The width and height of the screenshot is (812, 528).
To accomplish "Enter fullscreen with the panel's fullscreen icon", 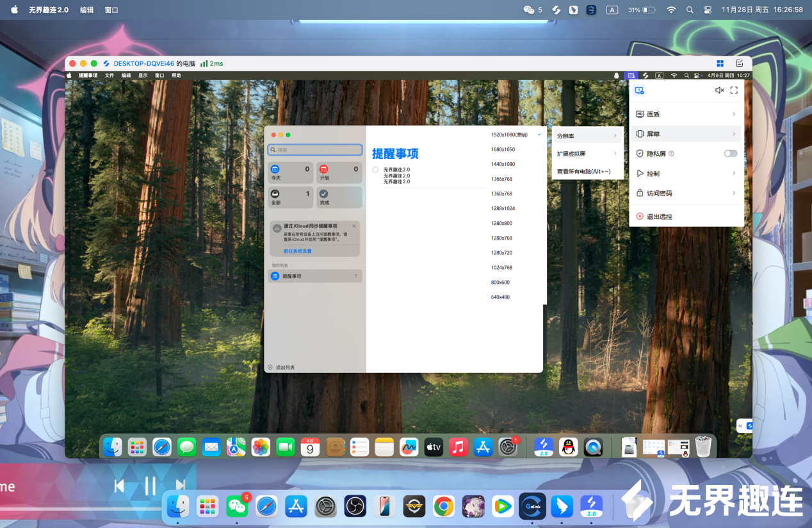I will coord(734,90).
